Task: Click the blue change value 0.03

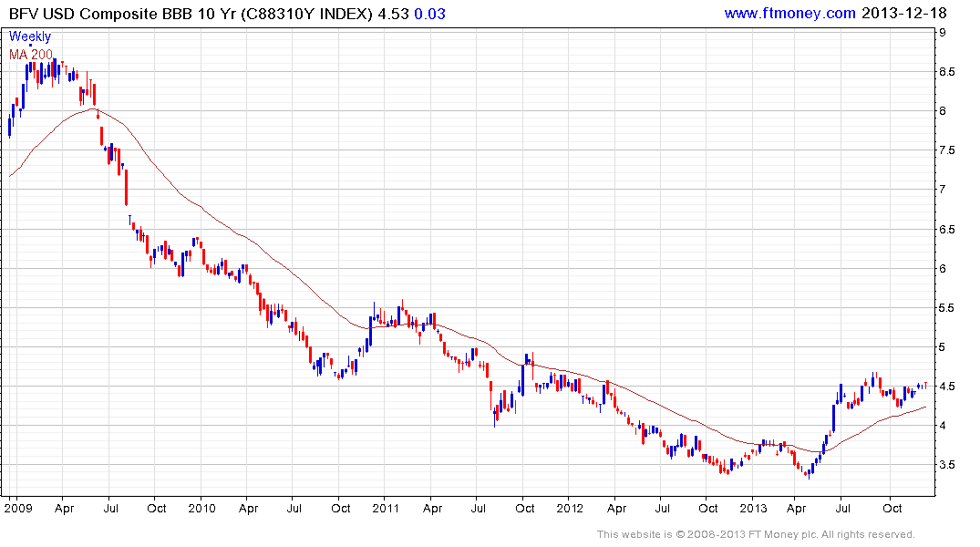Action: pyautogui.click(x=433, y=13)
